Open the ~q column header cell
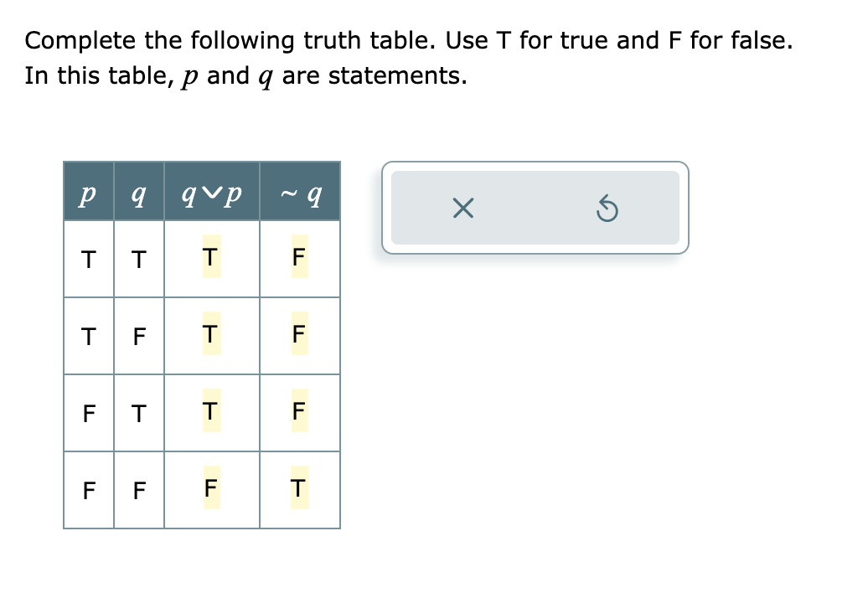Screen dimensions: 868x598 300,193
